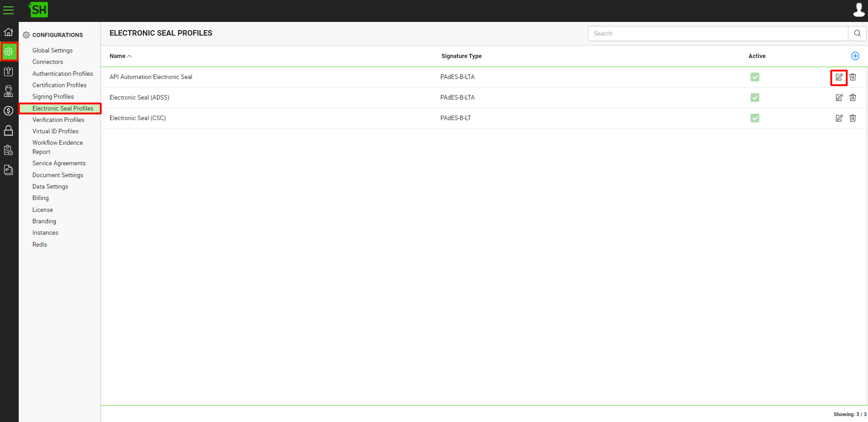Click PAdES-B-LTA cell in ADSS row

(457, 97)
